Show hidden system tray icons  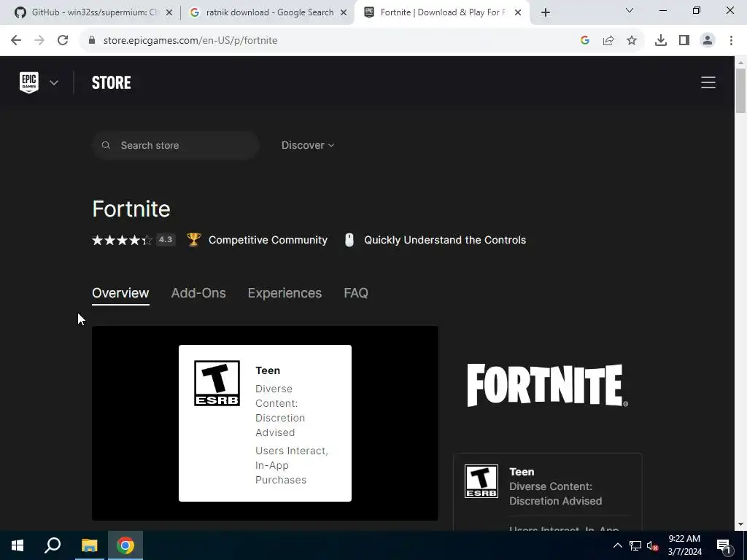pyautogui.click(x=617, y=545)
